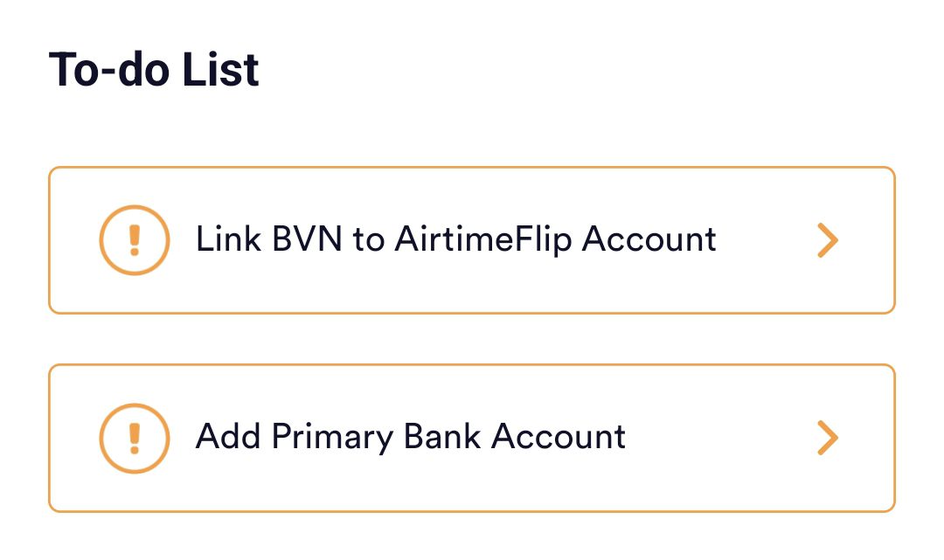Expand the Link BVN to AirtimeFlip Account item

pyautogui.click(x=827, y=239)
